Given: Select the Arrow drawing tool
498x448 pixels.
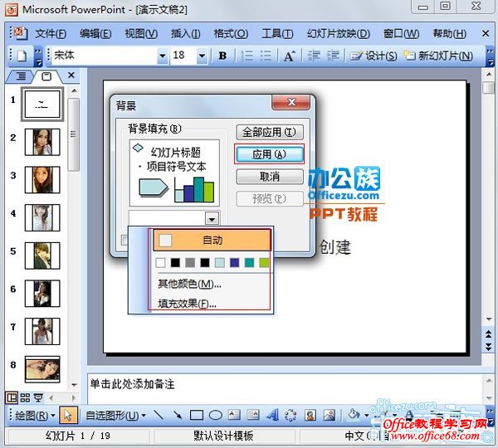Looking at the screenshot, I should (x=177, y=415).
